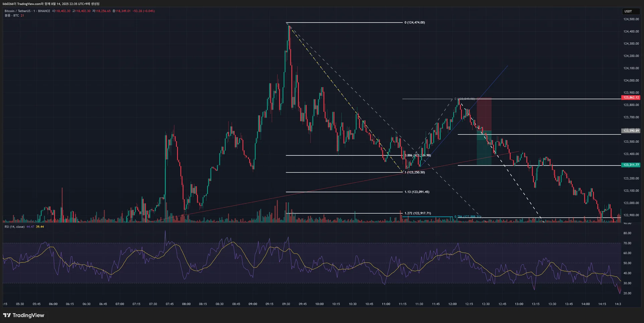Click the 09:30 time axis label
The width and height of the screenshot is (644, 323).
click(x=286, y=304)
